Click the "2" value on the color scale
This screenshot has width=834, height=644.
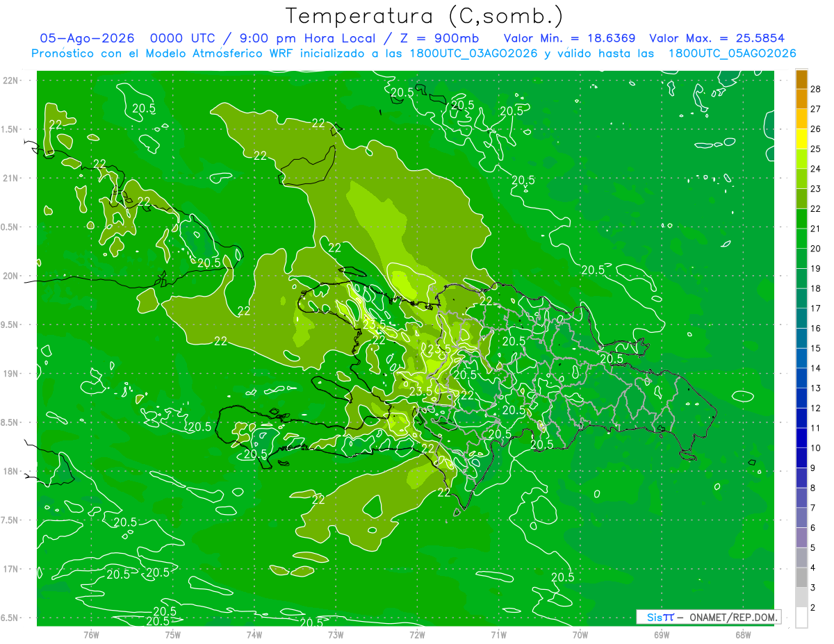(814, 608)
